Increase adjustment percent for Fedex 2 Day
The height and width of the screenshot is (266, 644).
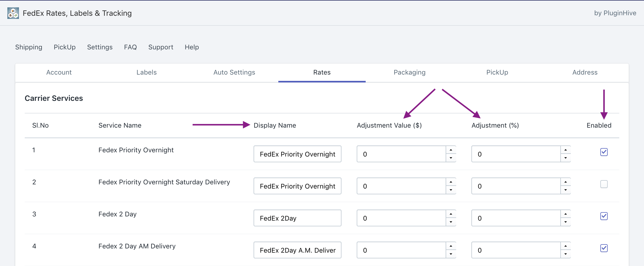566,214
